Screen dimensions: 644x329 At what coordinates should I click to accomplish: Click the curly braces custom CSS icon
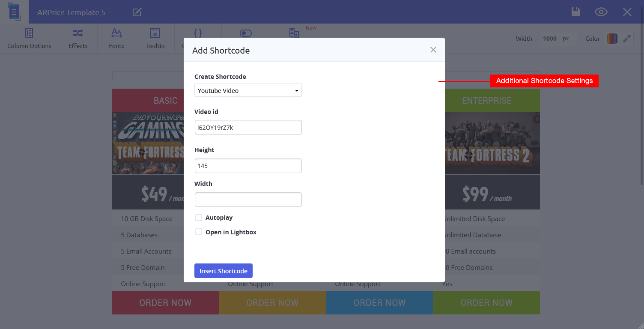click(198, 33)
